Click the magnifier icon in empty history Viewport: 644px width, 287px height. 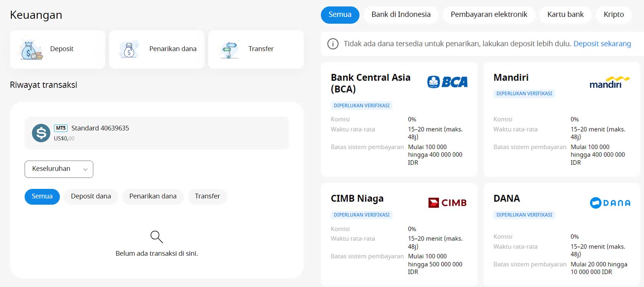click(x=156, y=237)
